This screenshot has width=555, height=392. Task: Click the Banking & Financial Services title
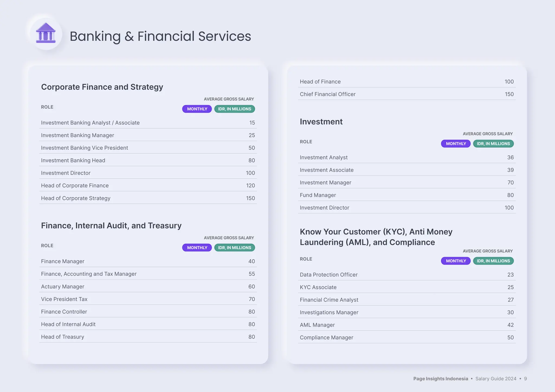pyautogui.click(x=160, y=36)
